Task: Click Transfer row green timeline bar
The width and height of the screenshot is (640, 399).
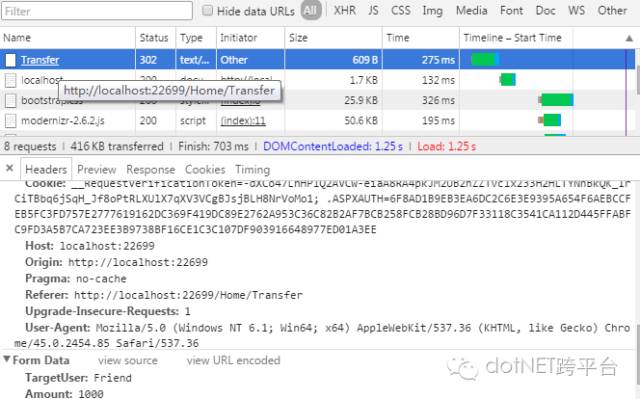Action: click(484, 60)
